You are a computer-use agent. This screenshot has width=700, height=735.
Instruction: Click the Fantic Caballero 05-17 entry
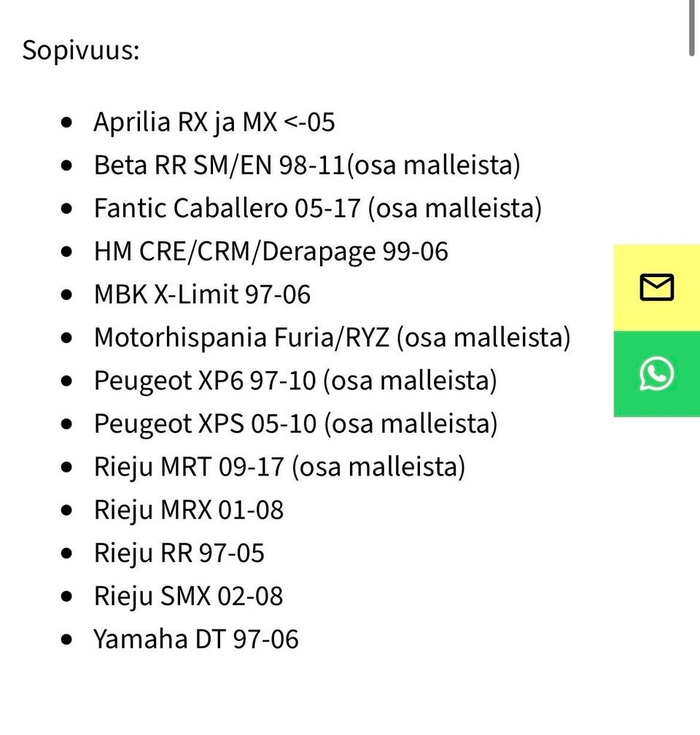[x=317, y=209]
